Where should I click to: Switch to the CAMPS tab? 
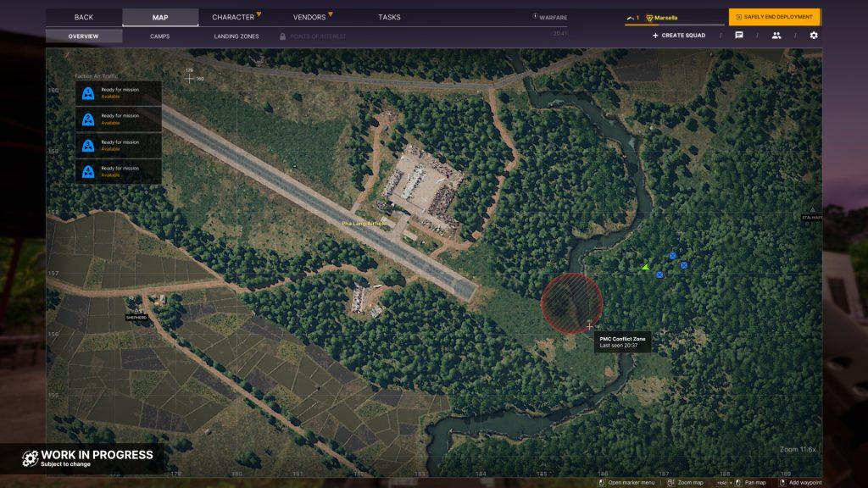(x=159, y=36)
